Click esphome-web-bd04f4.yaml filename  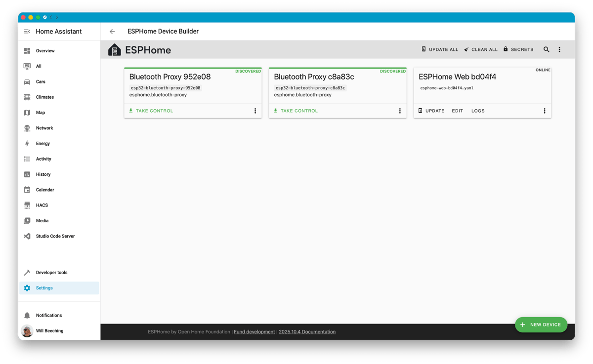tap(447, 88)
